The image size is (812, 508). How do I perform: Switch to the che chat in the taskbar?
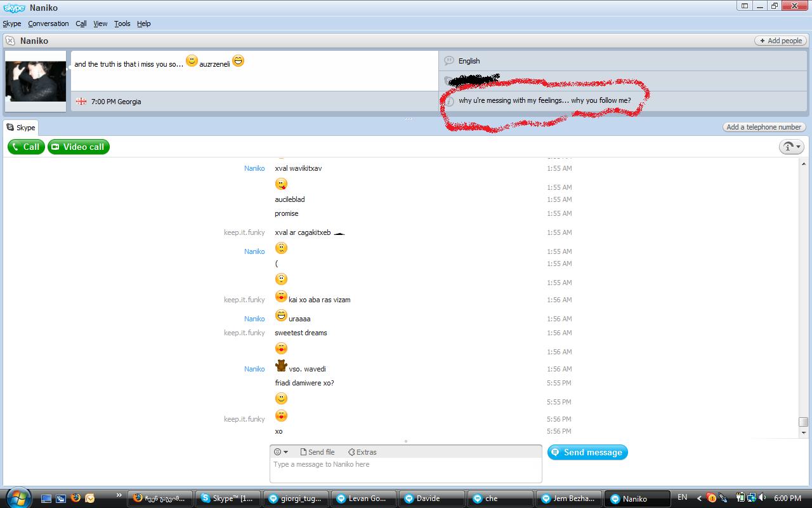501,498
